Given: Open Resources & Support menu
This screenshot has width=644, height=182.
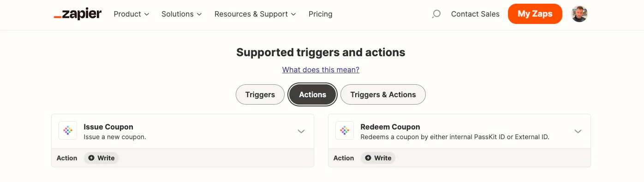Looking at the screenshot, I should click(256, 14).
